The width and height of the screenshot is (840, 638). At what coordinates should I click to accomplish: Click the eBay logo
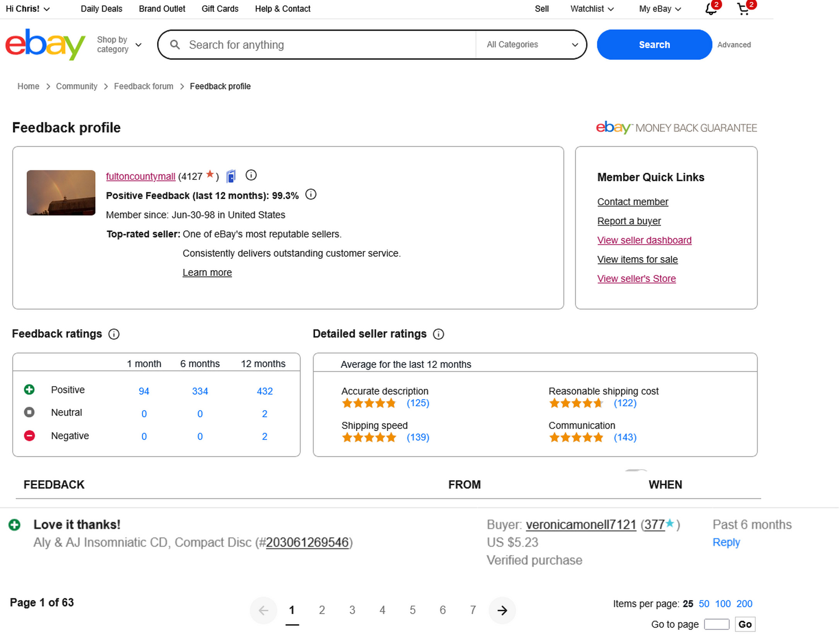tap(45, 44)
